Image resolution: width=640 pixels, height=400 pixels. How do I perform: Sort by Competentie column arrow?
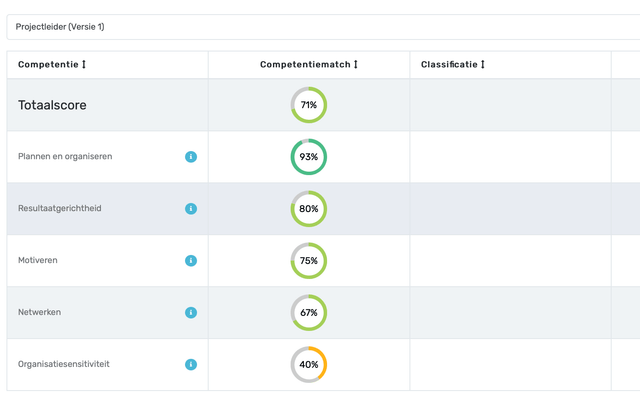pyautogui.click(x=84, y=65)
